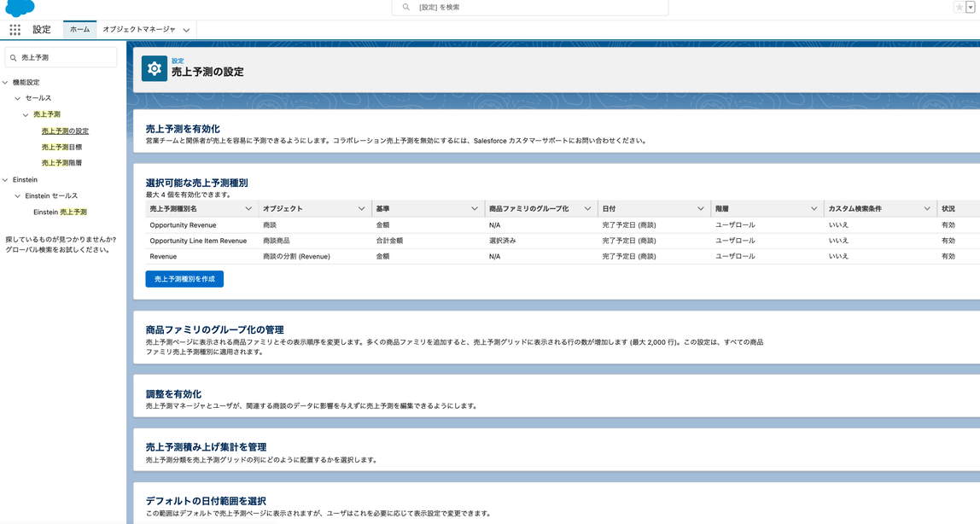
Task: Click the 商談の分割 (Revenue) cell
Action: point(296,256)
